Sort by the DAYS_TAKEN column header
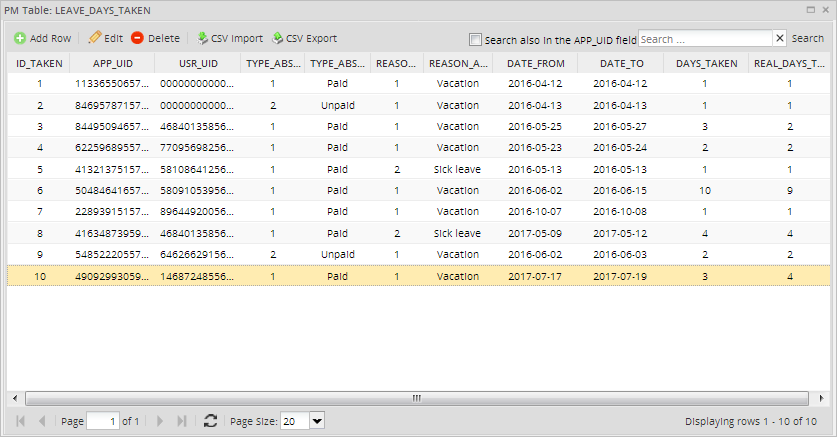 [706, 63]
